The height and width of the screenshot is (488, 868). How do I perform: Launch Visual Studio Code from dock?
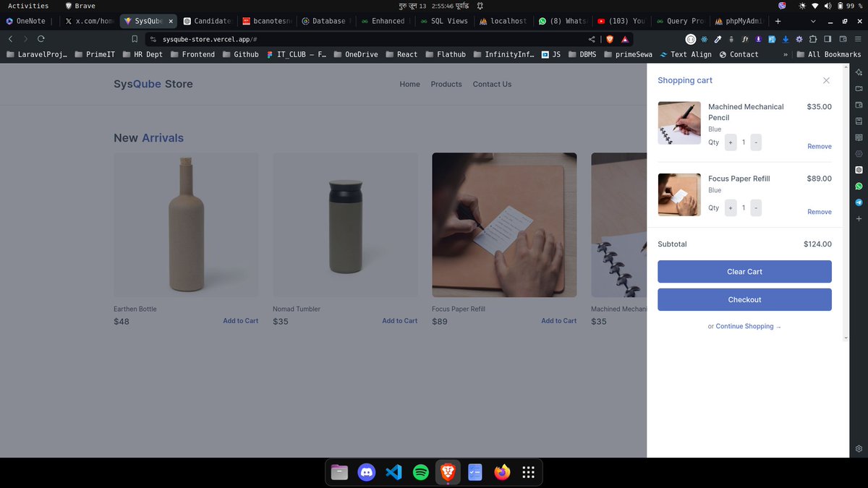(x=393, y=472)
